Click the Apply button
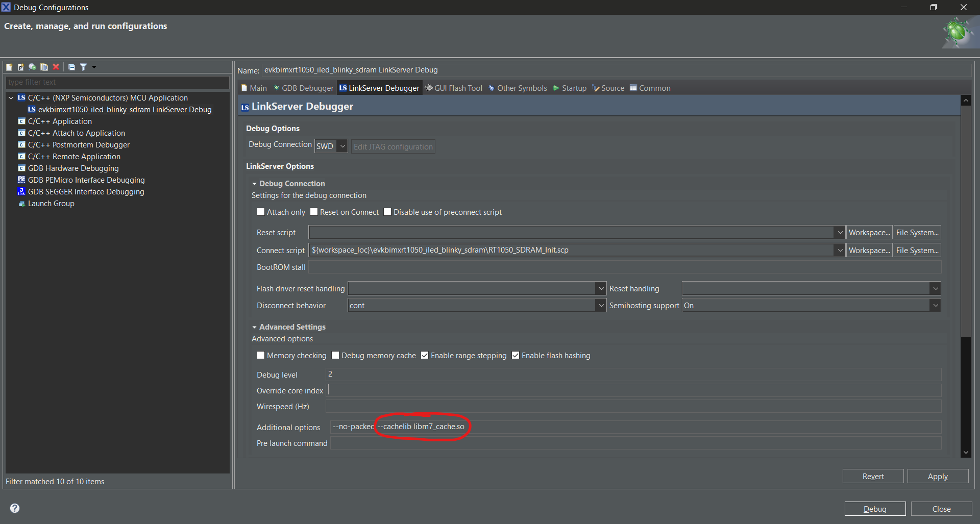 [x=937, y=476]
